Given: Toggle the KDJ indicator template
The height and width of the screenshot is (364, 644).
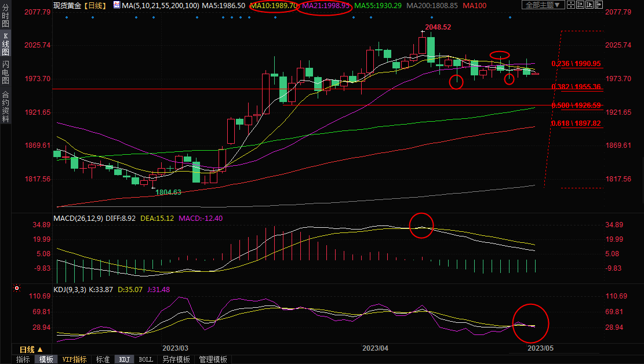Looking at the screenshot, I should coord(124,359).
